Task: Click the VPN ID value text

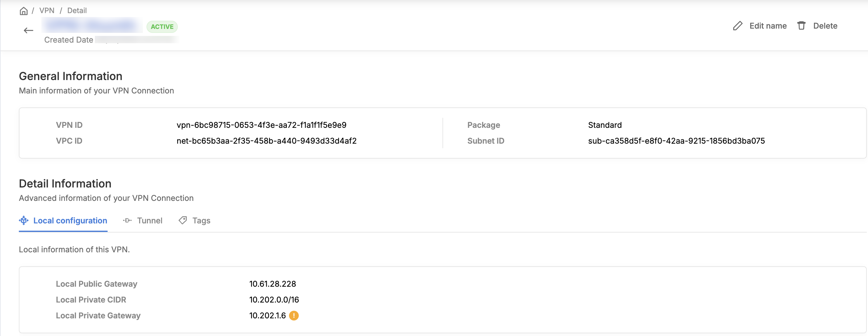Action: pyautogui.click(x=261, y=125)
